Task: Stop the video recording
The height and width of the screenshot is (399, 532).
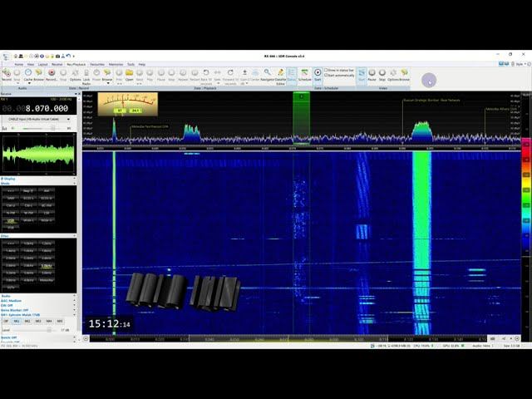Action: (x=382, y=75)
